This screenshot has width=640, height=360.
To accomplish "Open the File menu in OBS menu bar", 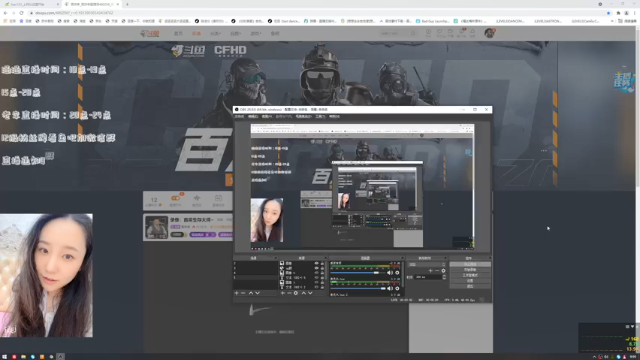I will coord(239,117).
